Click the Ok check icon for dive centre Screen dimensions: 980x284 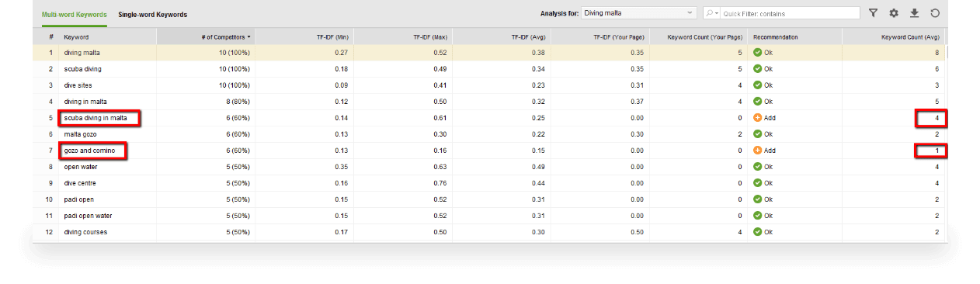click(x=757, y=183)
